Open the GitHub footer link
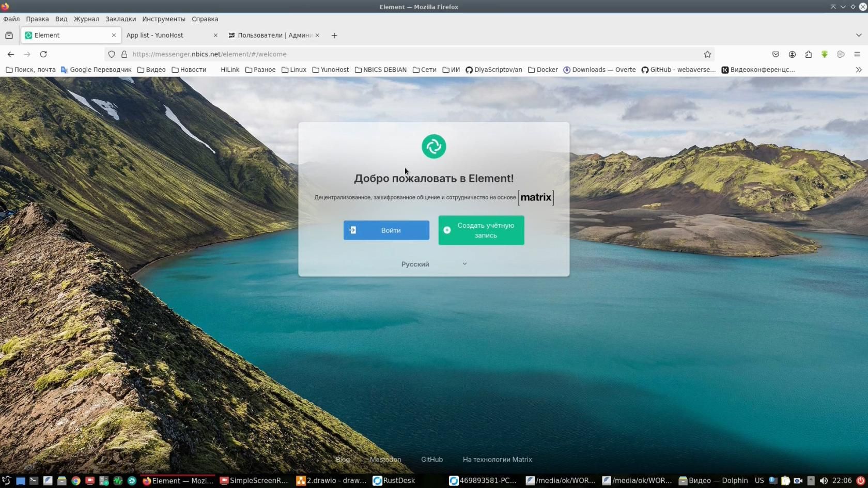 pos(431,459)
